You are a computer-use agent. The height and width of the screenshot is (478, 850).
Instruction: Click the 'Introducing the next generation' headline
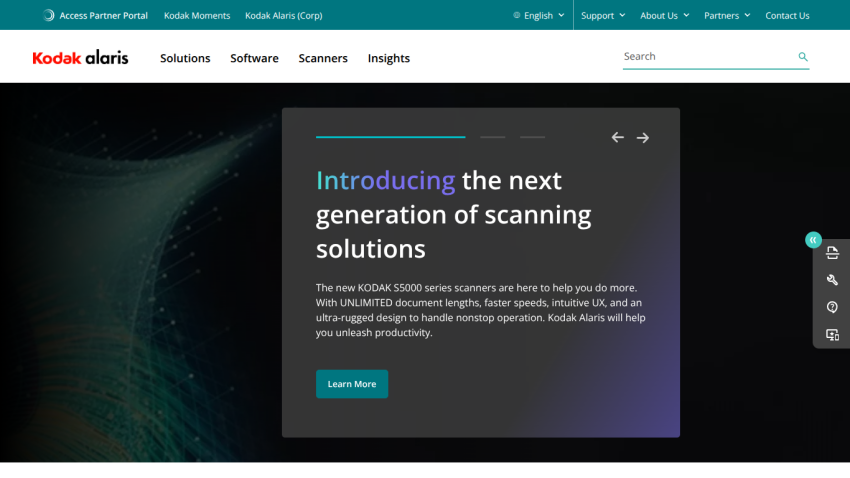(x=453, y=215)
